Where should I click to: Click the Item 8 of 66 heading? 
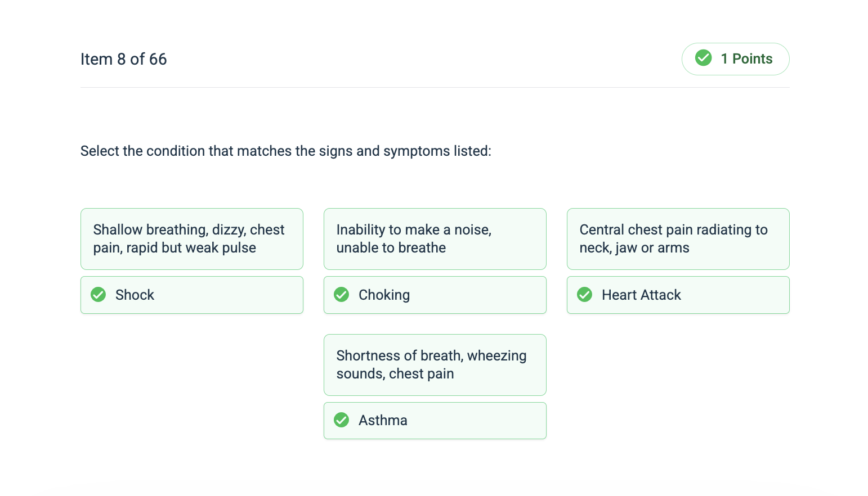click(x=124, y=59)
